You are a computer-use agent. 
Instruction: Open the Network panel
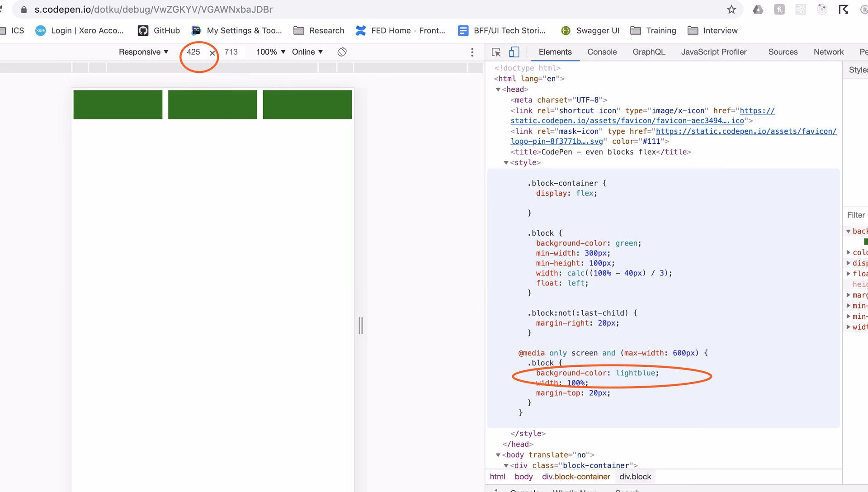click(x=828, y=52)
